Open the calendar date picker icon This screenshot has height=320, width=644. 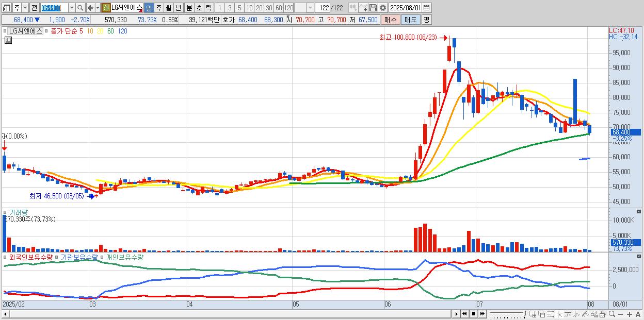point(426,8)
